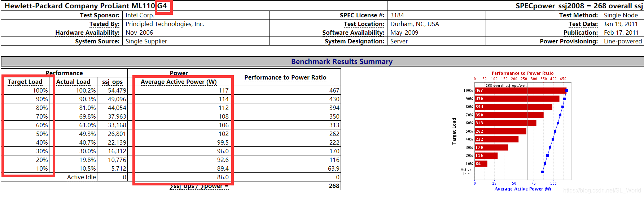The width and height of the screenshot is (644, 197).
Task: Click the red chart bar labeled 262
Action: pyautogui.click(x=500, y=131)
